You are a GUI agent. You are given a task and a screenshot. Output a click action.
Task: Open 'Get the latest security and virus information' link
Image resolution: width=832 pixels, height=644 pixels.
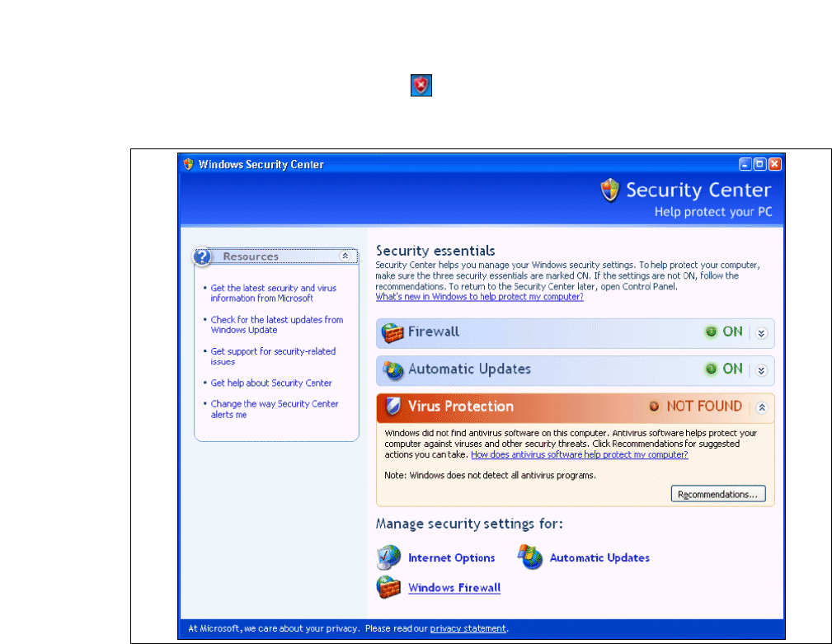coord(273,294)
